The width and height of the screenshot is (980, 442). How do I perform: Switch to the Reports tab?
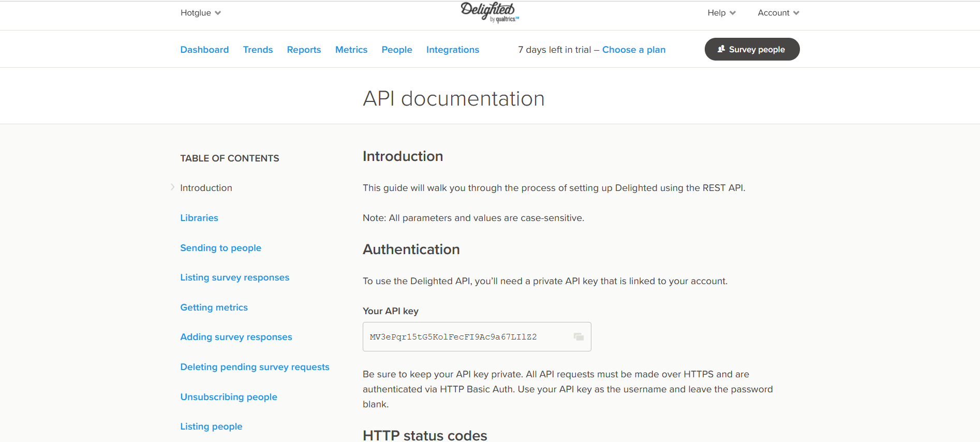(304, 50)
